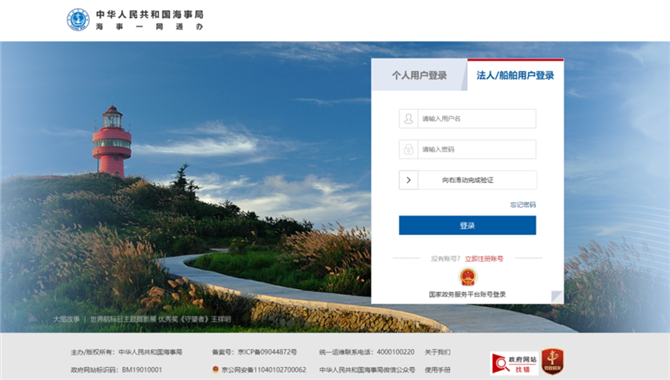Click the China MSA emblem logo
The width and height of the screenshot is (670, 380).
(x=78, y=20)
